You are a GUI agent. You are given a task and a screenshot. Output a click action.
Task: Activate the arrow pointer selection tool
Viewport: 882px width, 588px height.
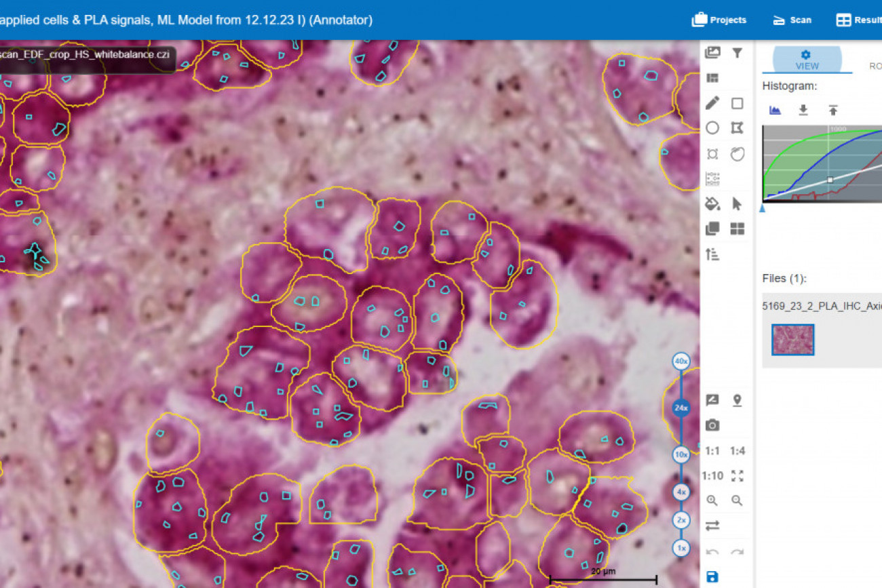[737, 203]
